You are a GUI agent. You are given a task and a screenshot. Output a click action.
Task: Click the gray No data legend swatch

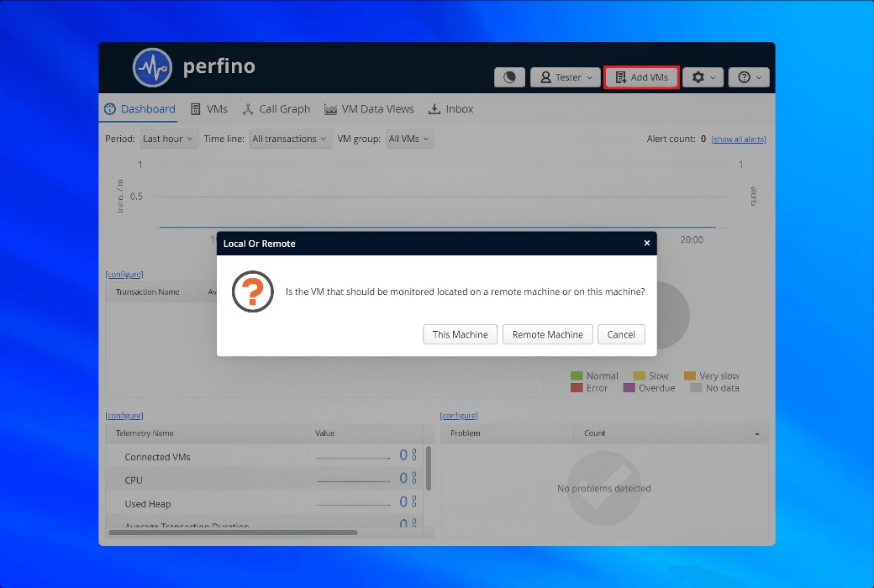click(x=696, y=388)
